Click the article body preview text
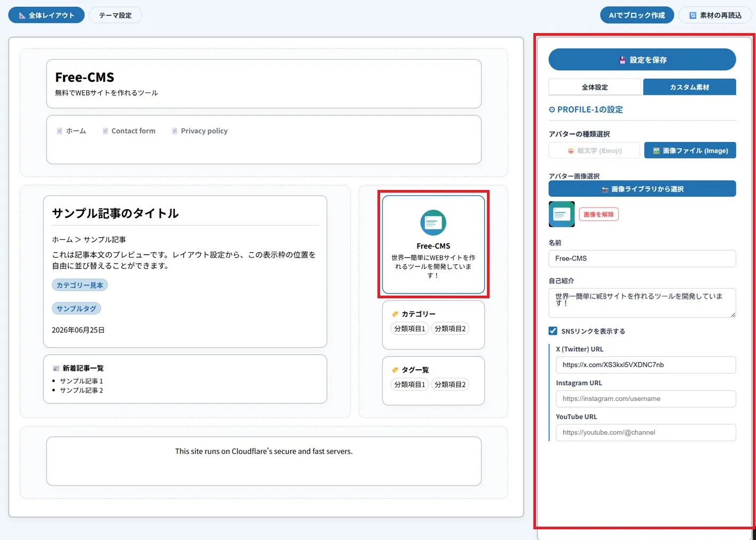The width and height of the screenshot is (756, 540). point(184,260)
